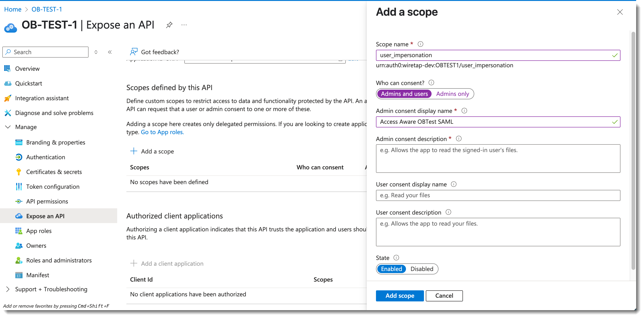Select Admins and users consent option
The width and height of the screenshot is (644, 318).
(404, 94)
